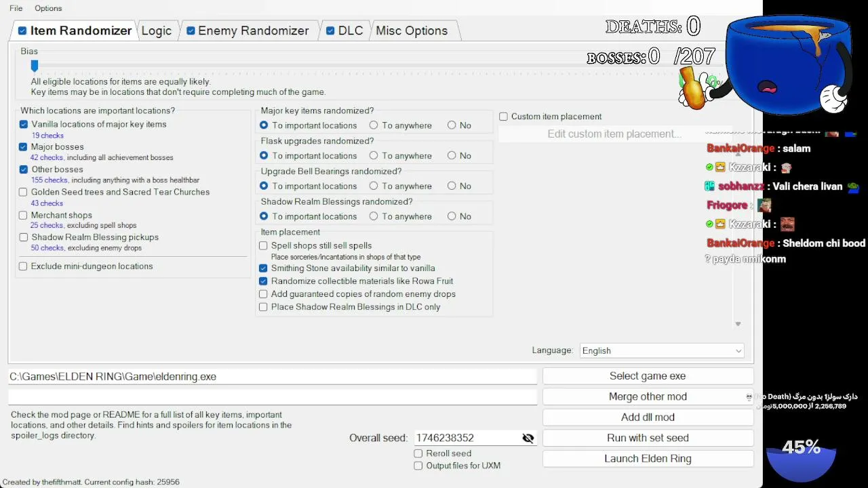The width and height of the screenshot is (868, 488).
Task: Check 'Spell shops still sell spells'
Action: (x=263, y=246)
